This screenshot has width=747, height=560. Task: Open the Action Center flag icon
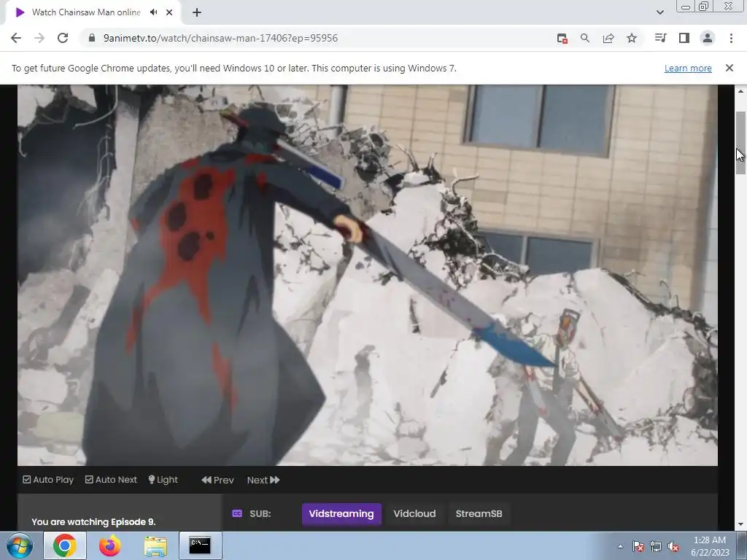pyautogui.click(x=638, y=546)
